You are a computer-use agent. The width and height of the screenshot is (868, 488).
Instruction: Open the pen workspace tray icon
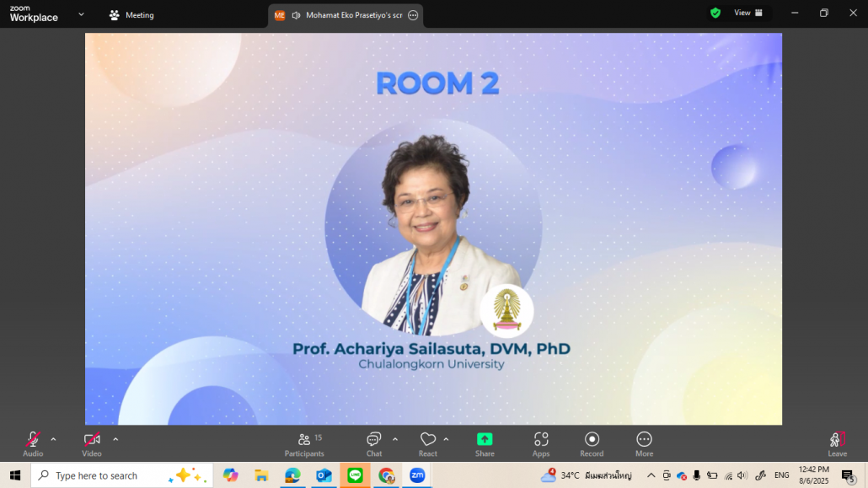click(761, 475)
